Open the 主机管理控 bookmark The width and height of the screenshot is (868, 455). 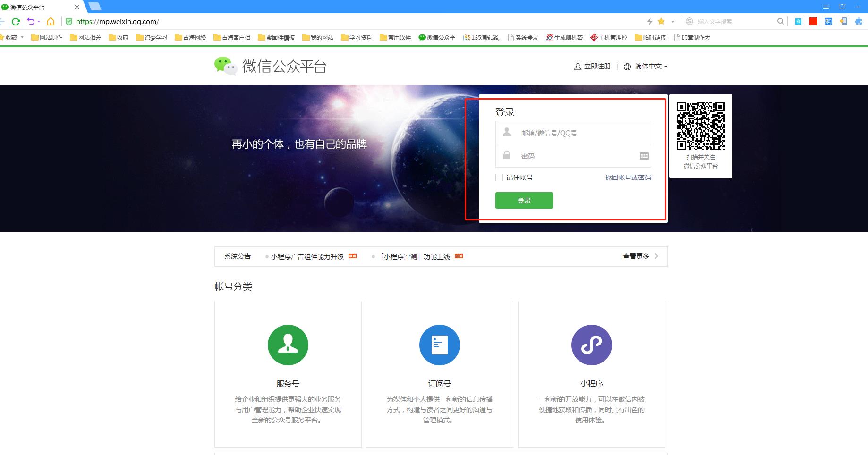tap(609, 37)
